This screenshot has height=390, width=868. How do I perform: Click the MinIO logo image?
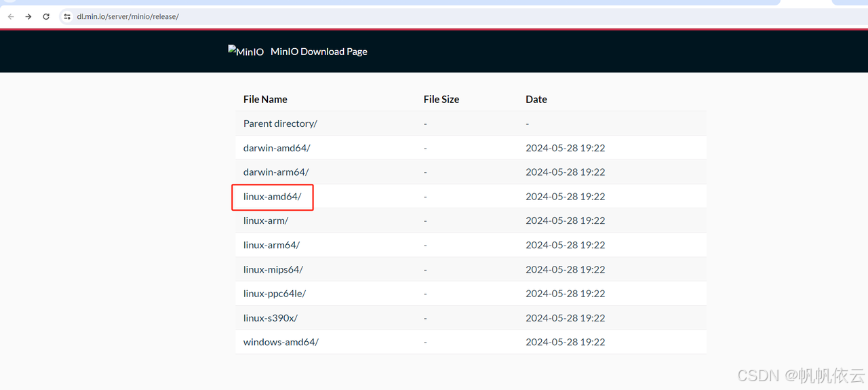coord(246,52)
